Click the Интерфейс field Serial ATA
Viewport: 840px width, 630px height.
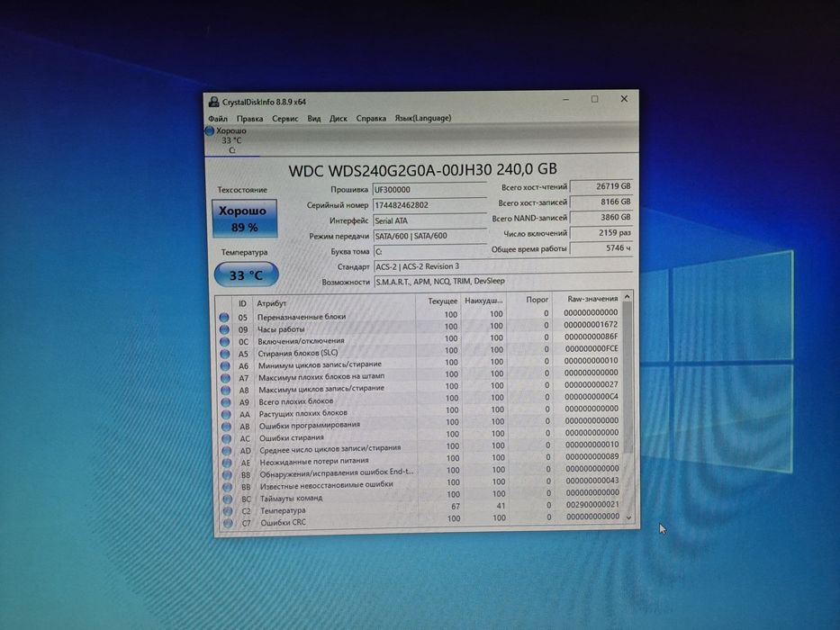(x=429, y=220)
